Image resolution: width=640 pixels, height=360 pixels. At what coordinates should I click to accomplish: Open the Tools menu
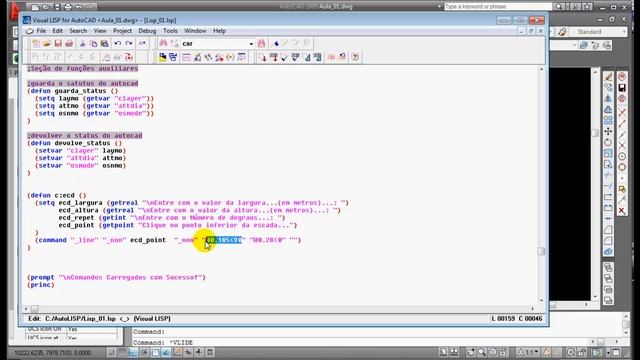(170, 31)
